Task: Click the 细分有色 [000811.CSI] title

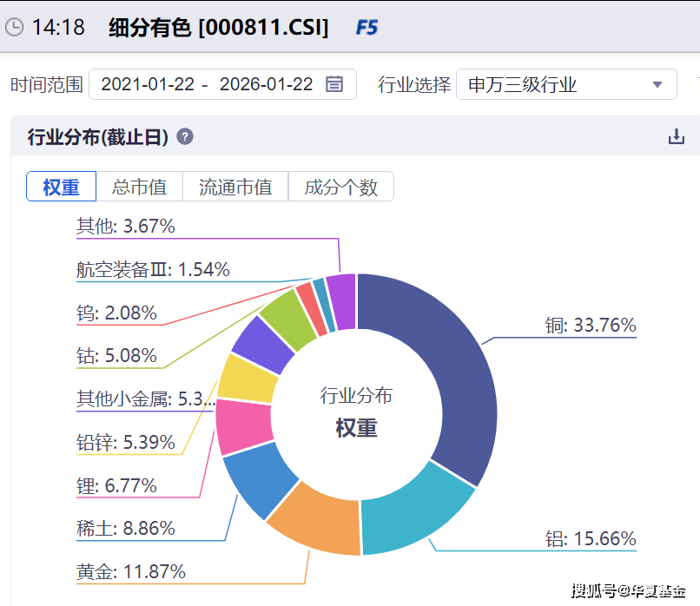Action: coord(218,27)
